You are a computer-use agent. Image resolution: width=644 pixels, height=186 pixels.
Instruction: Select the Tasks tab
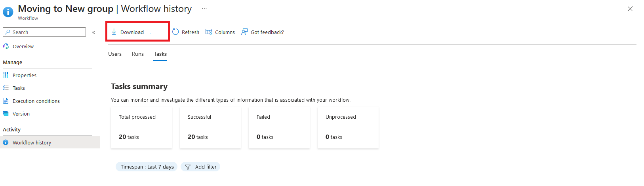coord(160,54)
